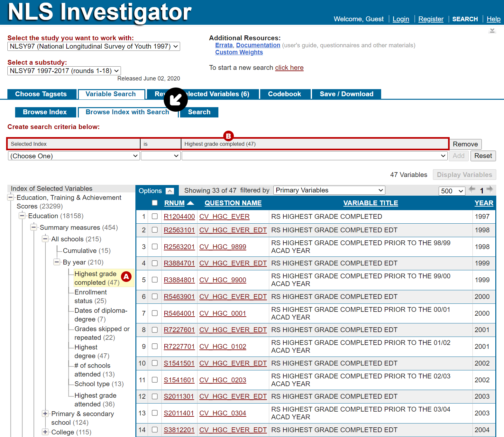Collapse the By year tree node
The width and height of the screenshot is (504, 437).
tap(57, 262)
